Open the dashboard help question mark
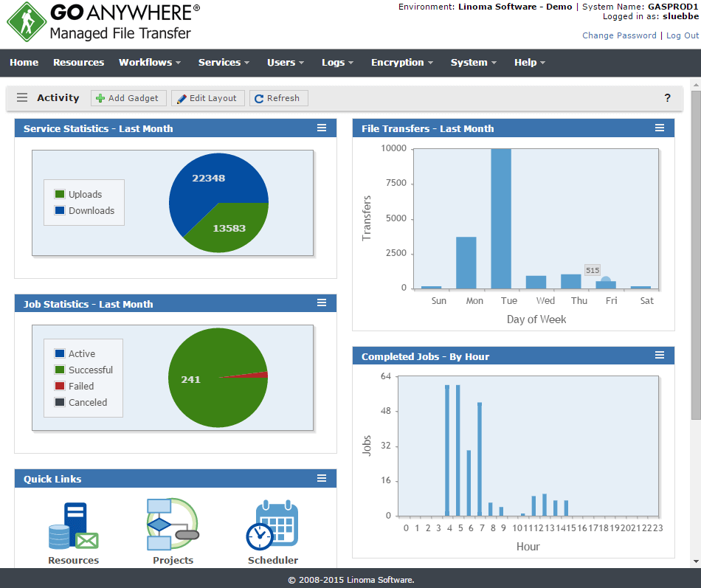The width and height of the screenshot is (701, 588). click(x=667, y=98)
